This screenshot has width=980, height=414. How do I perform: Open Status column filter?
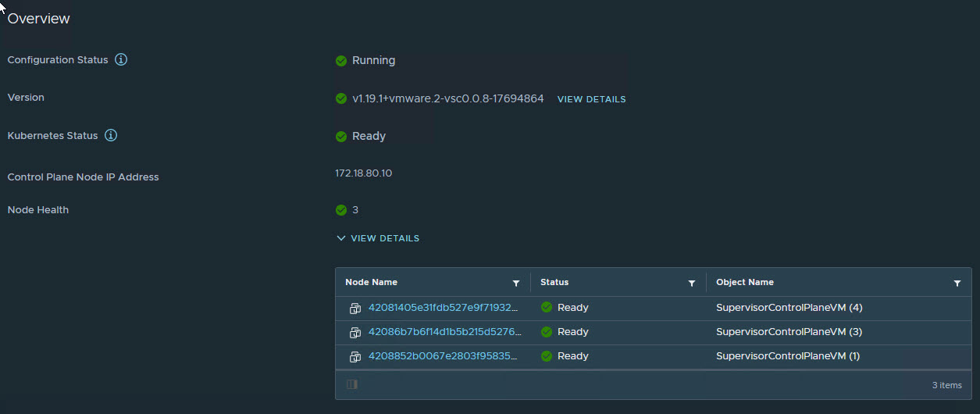[x=691, y=284]
